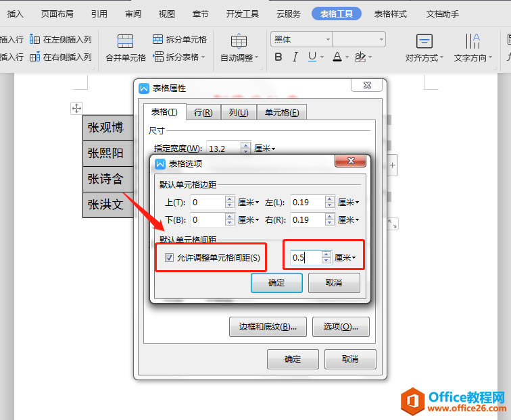The height and width of the screenshot is (420, 511).
Task: Open Alignment (对齐方式) icon
Action: pos(424,41)
